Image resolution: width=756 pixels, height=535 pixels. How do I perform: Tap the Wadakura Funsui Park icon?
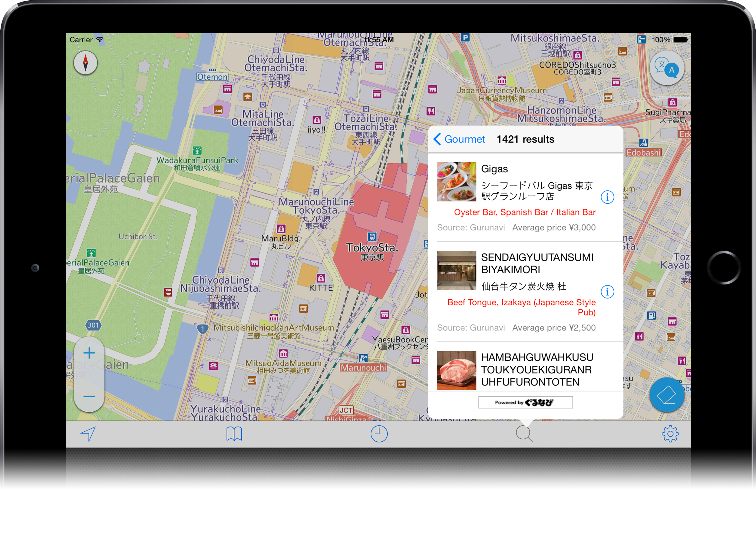coord(197,151)
